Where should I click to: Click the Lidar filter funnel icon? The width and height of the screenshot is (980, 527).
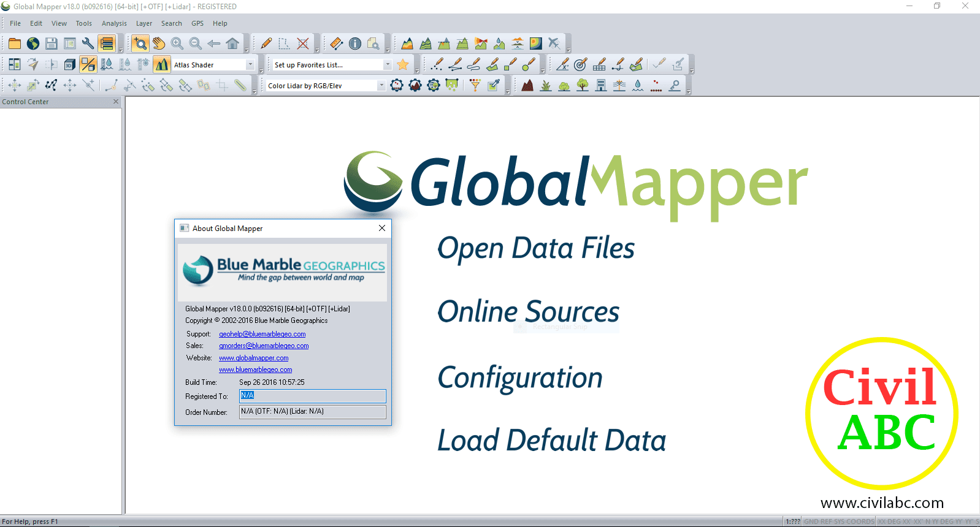[x=475, y=85]
